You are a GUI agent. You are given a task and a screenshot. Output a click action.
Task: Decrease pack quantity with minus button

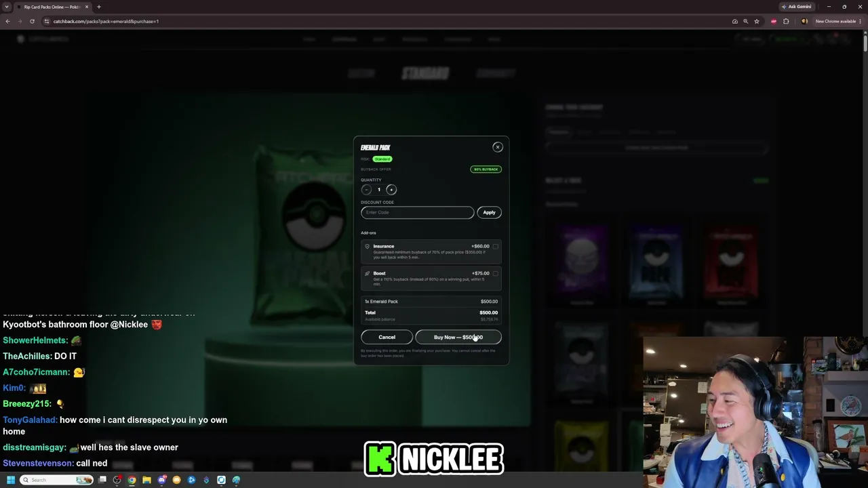[366, 190]
